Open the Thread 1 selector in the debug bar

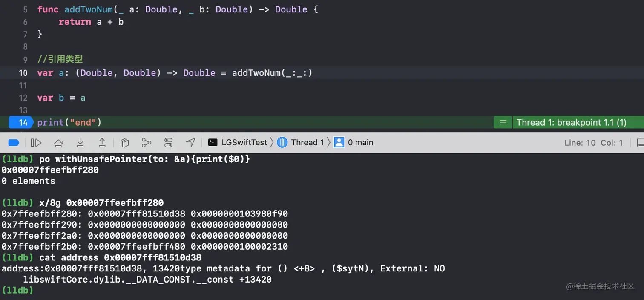pos(300,143)
